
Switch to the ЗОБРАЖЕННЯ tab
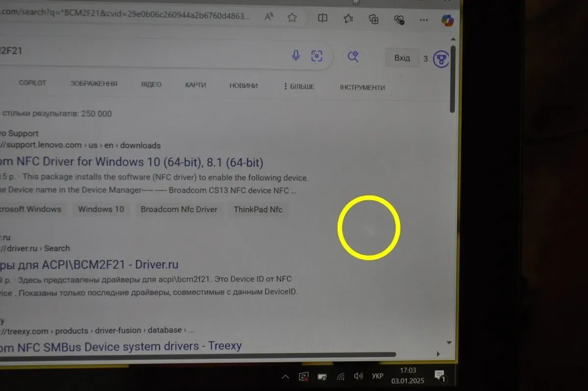pos(94,84)
